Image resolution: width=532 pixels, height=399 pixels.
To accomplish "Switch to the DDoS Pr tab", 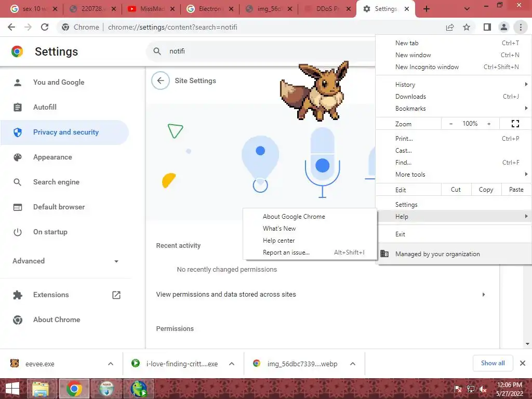I will click(327, 9).
